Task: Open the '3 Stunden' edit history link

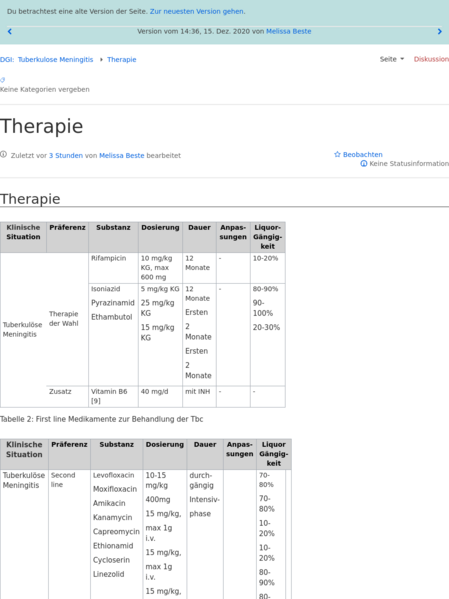Action: pyautogui.click(x=66, y=155)
